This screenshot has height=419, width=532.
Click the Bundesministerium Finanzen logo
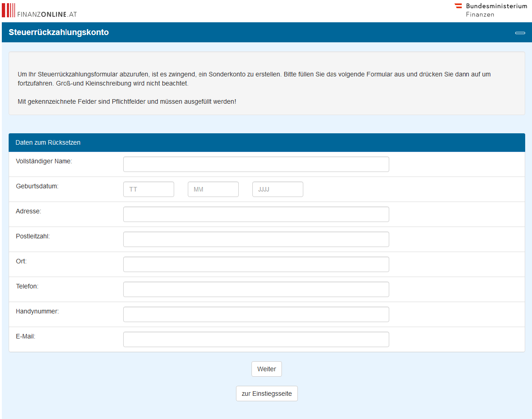click(491, 10)
